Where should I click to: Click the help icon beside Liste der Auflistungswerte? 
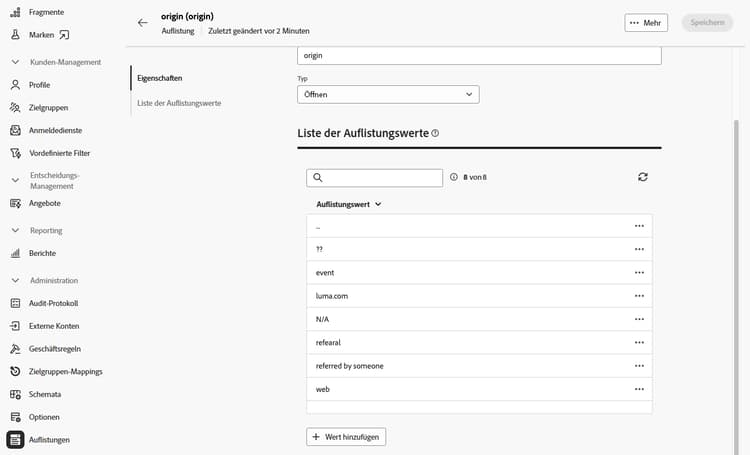(435, 133)
